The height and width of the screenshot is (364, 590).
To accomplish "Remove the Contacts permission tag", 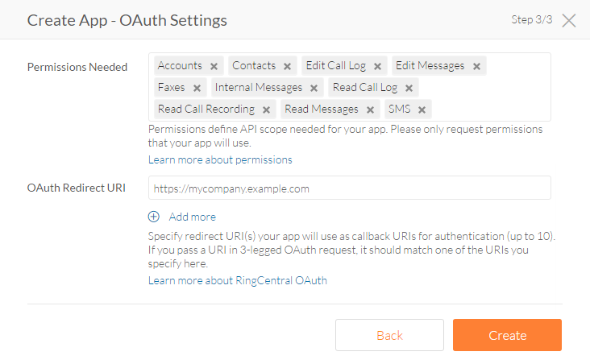I will pyautogui.click(x=286, y=66).
